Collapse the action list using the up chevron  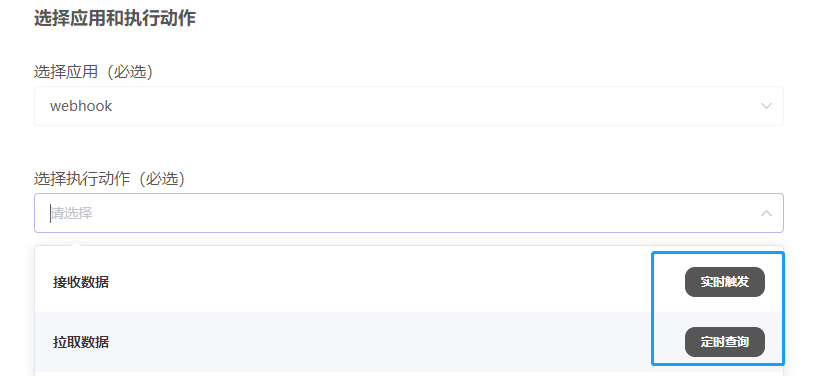click(x=766, y=213)
